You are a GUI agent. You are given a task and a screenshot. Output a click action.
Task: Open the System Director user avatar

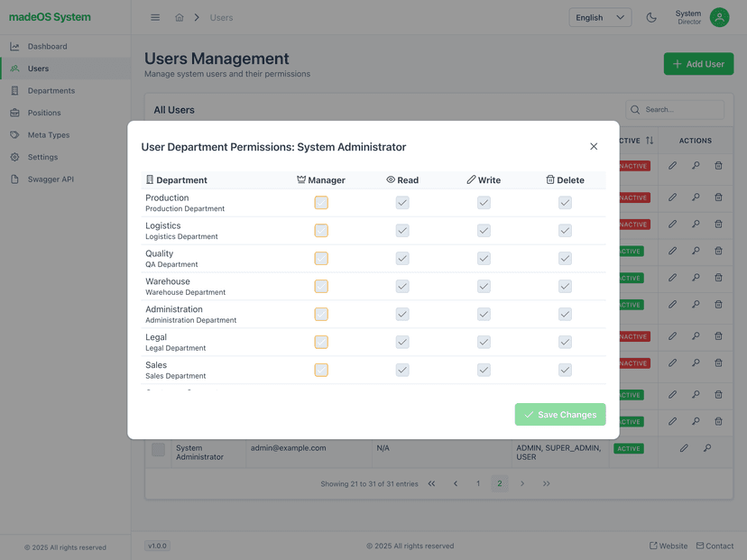coord(719,18)
